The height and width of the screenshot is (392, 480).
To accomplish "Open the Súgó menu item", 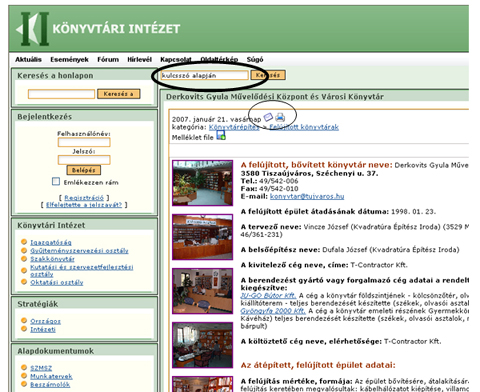I will pyautogui.click(x=255, y=59).
